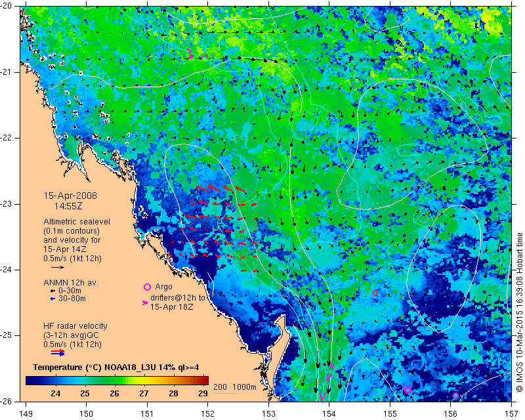Click the date label 15-Apr-2008
Screen dimensions: 525x420
click(70, 196)
